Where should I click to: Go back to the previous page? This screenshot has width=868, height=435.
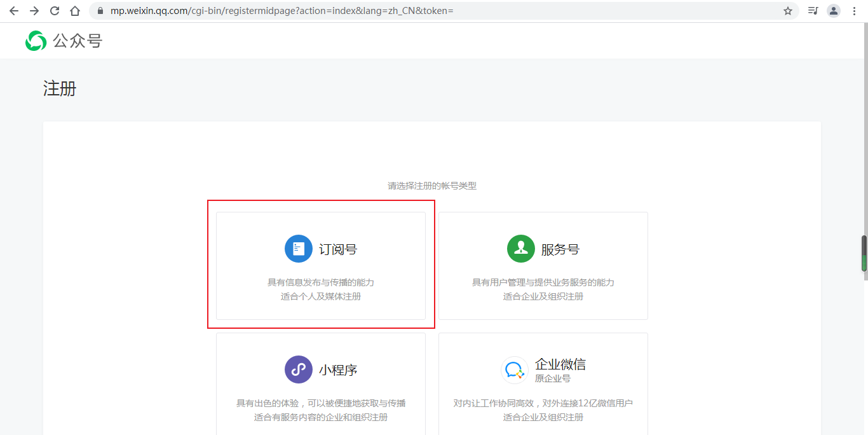pyautogui.click(x=14, y=11)
